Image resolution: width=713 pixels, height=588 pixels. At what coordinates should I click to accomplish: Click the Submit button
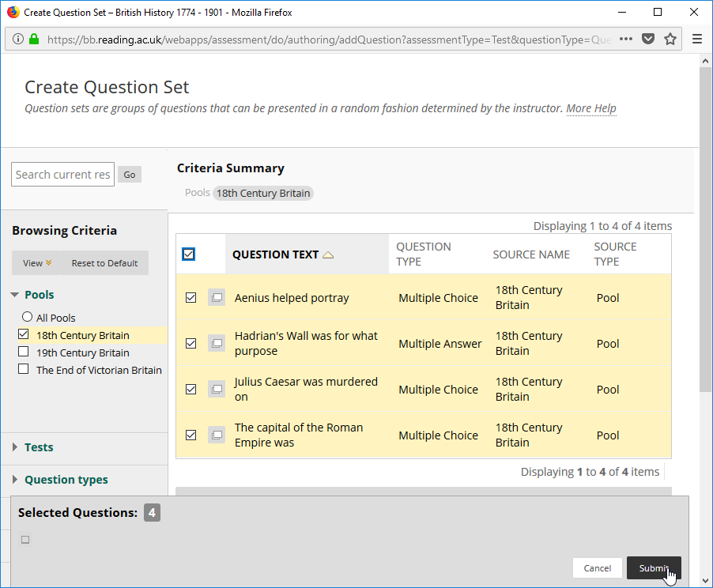click(x=654, y=568)
